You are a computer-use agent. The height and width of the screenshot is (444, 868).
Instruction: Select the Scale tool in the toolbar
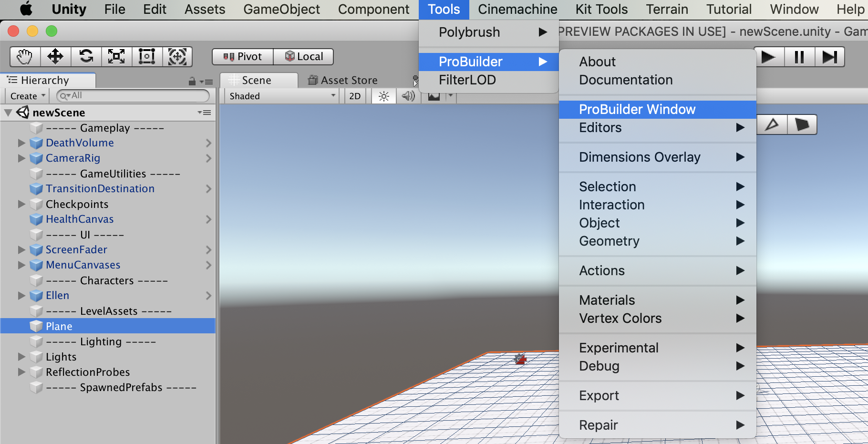pyautogui.click(x=117, y=57)
